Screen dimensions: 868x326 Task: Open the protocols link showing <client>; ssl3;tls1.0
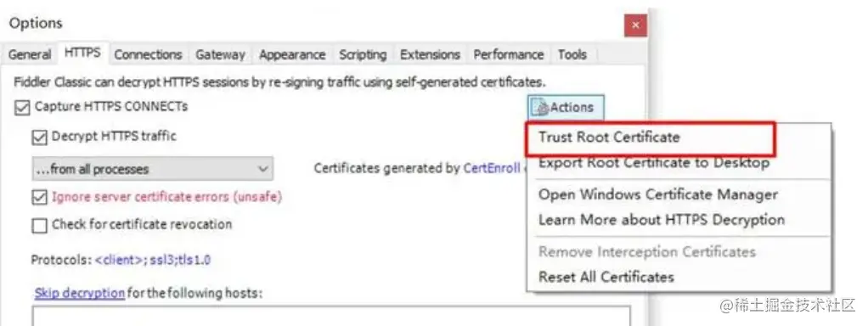pyautogui.click(x=153, y=260)
